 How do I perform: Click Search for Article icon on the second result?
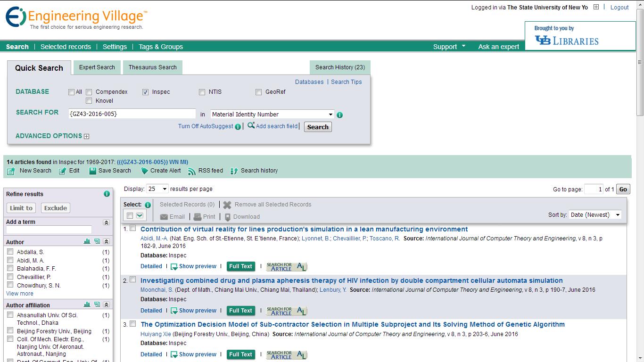[287, 311]
